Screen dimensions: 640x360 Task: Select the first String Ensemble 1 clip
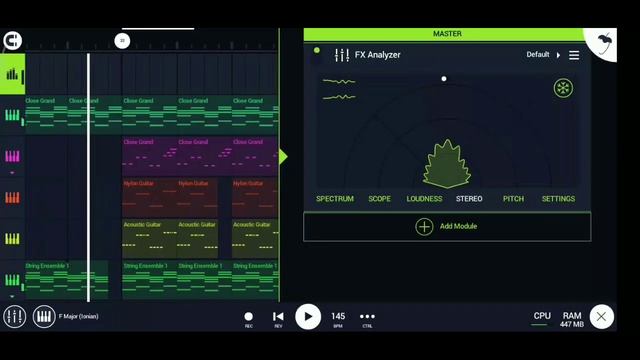click(x=67, y=281)
